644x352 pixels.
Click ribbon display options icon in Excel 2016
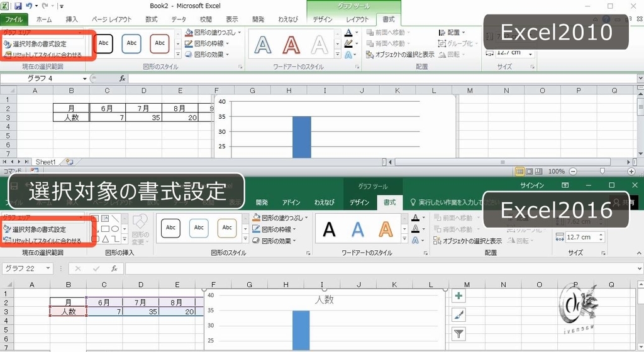[x=565, y=185]
